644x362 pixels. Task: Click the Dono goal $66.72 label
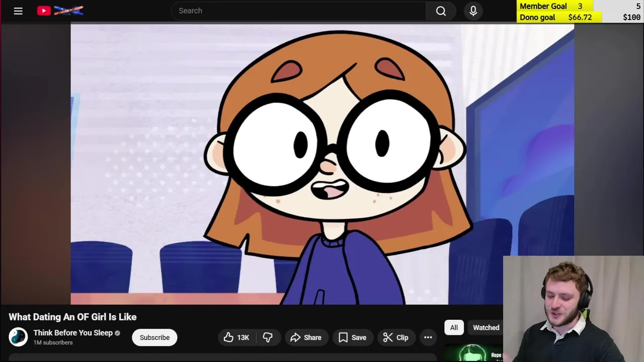pos(555,17)
